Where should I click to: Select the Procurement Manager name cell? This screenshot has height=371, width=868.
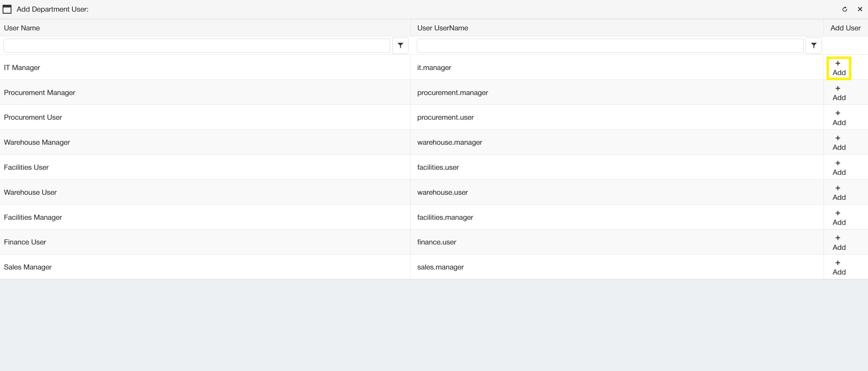pyautogui.click(x=205, y=92)
